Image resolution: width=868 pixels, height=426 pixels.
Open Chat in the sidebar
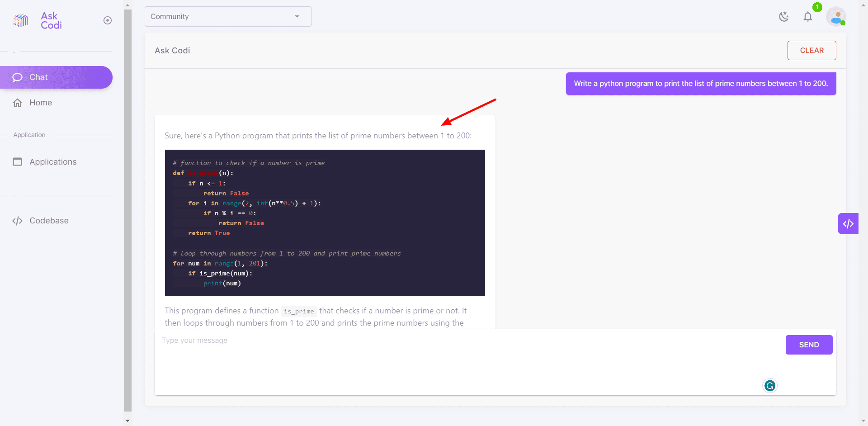point(56,77)
